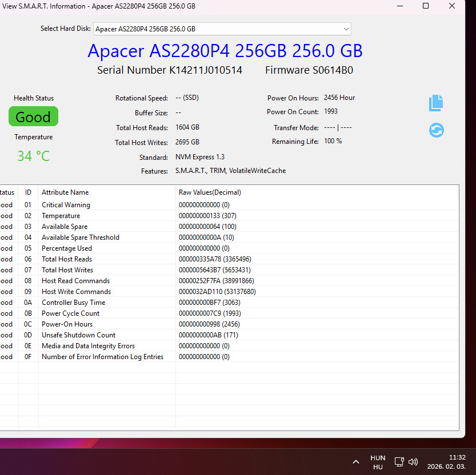Open the Select Hard Disk dropdown
476x475 pixels.
point(222,29)
